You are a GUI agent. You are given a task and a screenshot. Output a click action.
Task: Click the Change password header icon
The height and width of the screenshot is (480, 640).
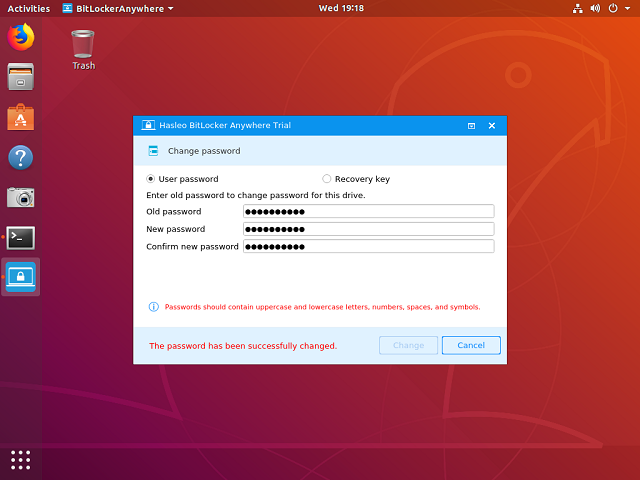153,151
